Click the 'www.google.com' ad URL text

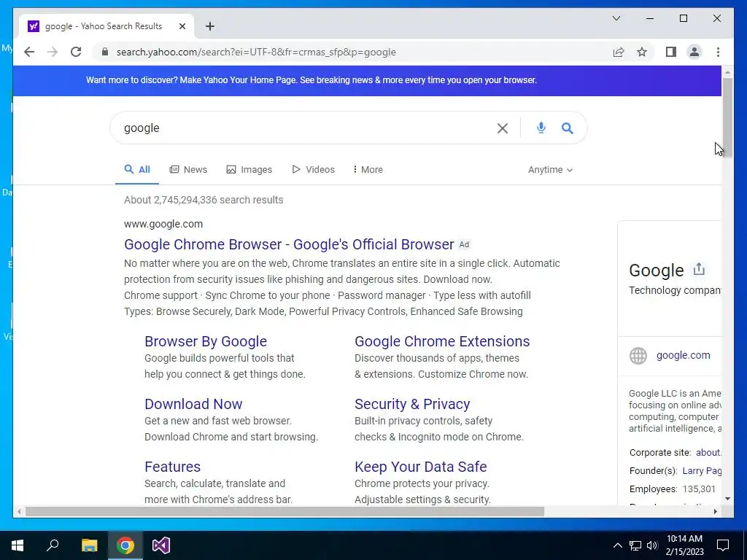(163, 224)
